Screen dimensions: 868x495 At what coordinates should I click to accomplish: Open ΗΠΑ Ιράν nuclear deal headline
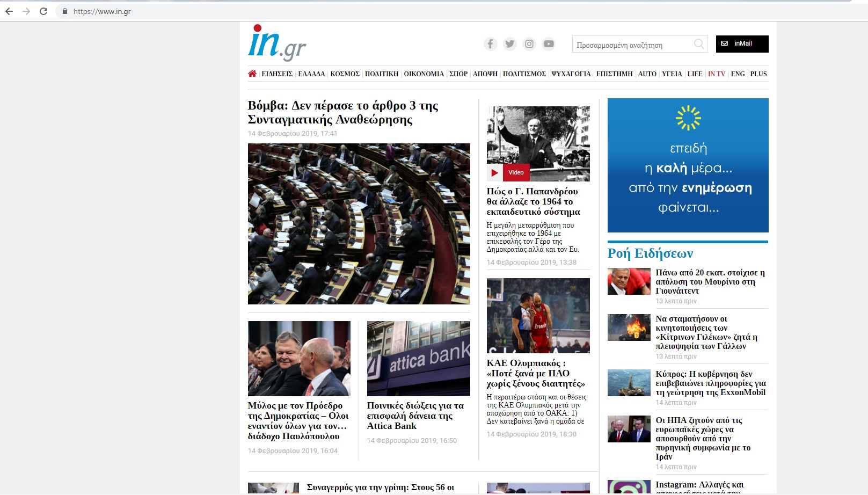tap(703, 438)
